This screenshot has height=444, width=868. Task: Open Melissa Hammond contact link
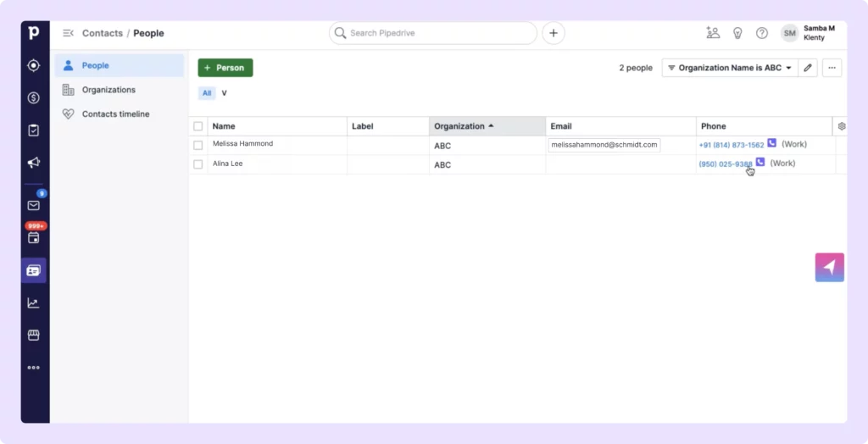[x=243, y=143]
